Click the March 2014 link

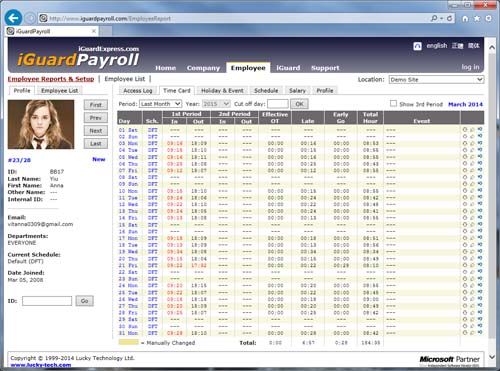pyautogui.click(x=465, y=104)
